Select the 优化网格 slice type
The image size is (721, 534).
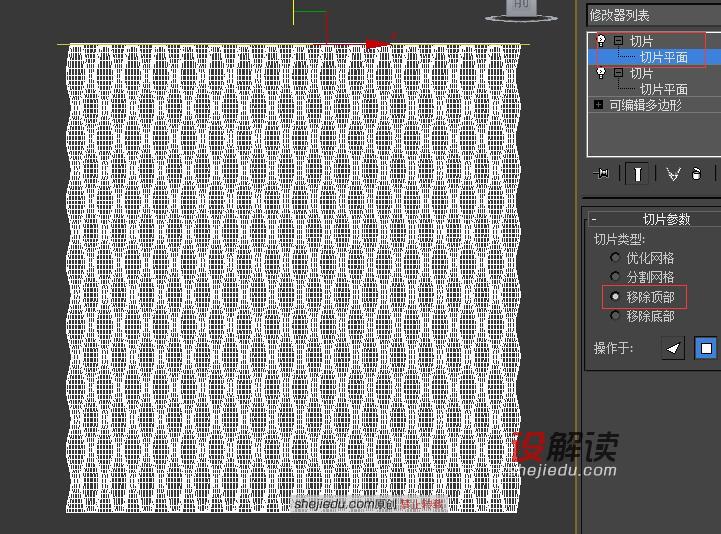pyautogui.click(x=615, y=258)
